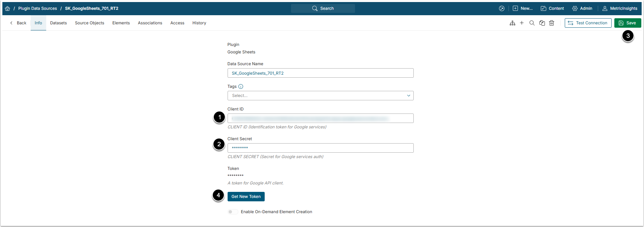The height and width of the screenshot is (227, 644).
Task: Open the MetricInsights user menu
Action: 620,8
